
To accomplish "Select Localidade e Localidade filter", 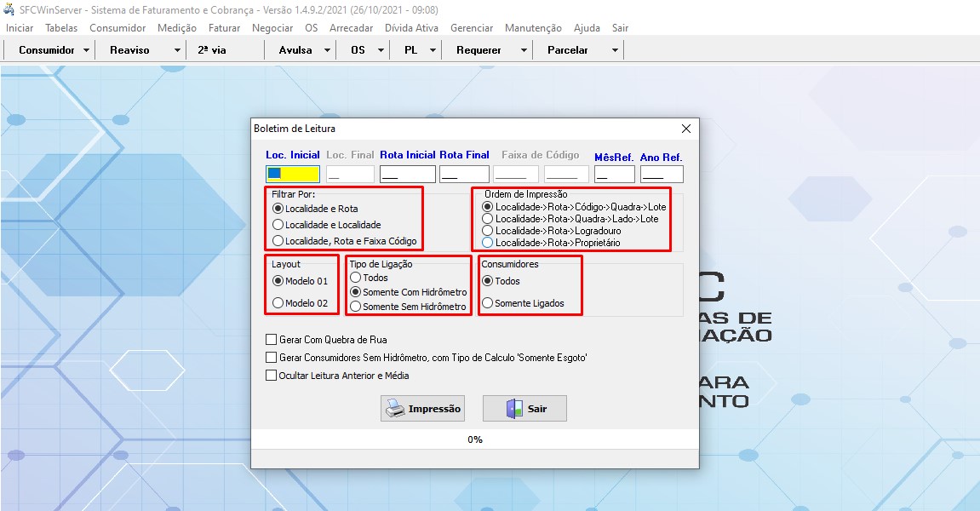I will click(x=278, y=225).
